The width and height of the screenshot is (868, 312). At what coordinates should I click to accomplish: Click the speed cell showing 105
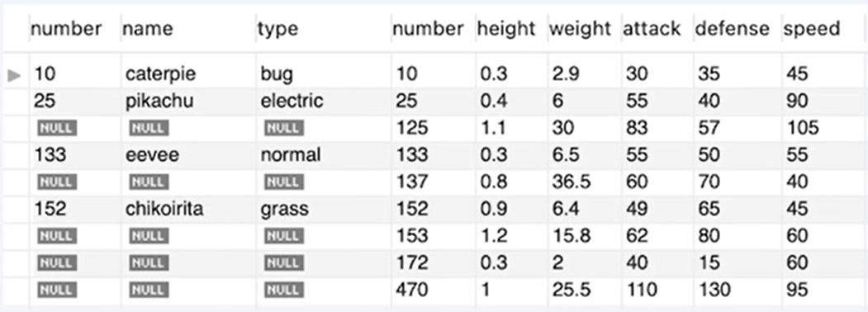coord(824,128)
